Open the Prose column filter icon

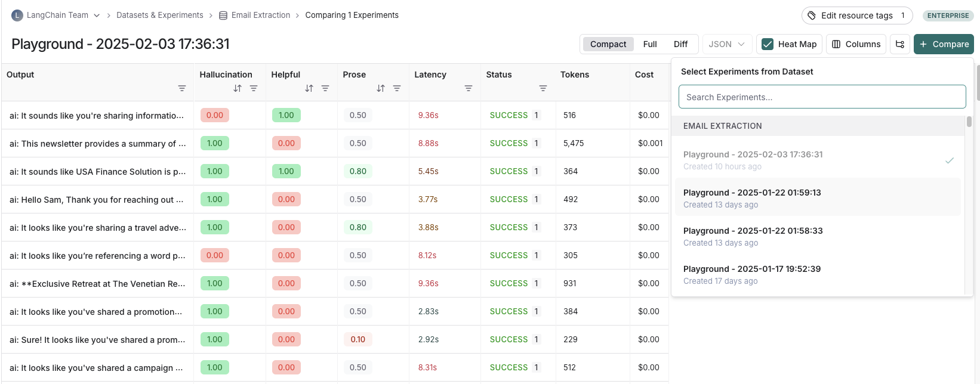pos(397,88)
